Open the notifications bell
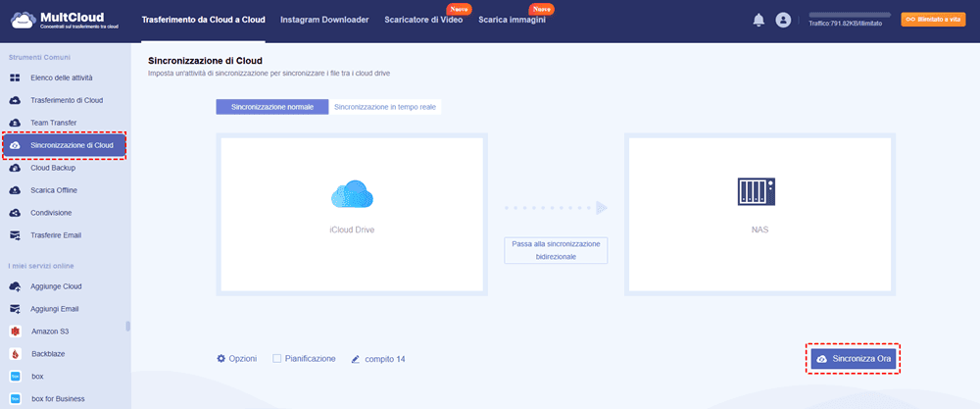This screenshot has width=980, height=409. click(759, 20)
